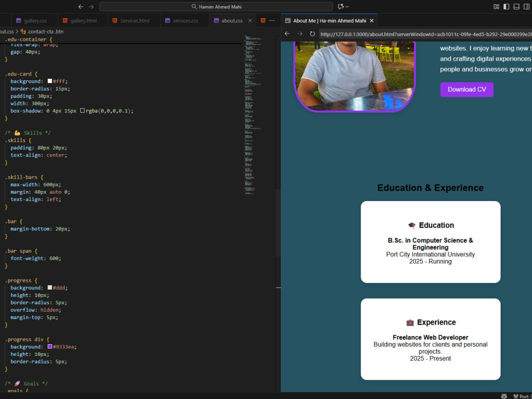Toggle the secondary side bar visibility
This screenshot has width=532, height=399.
click(x=527, y=6)
